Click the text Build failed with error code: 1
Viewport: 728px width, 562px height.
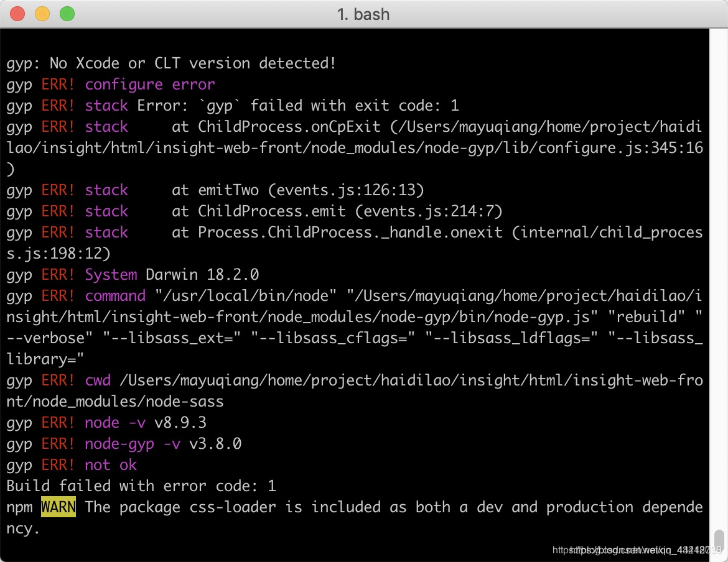tap(139, 486)
